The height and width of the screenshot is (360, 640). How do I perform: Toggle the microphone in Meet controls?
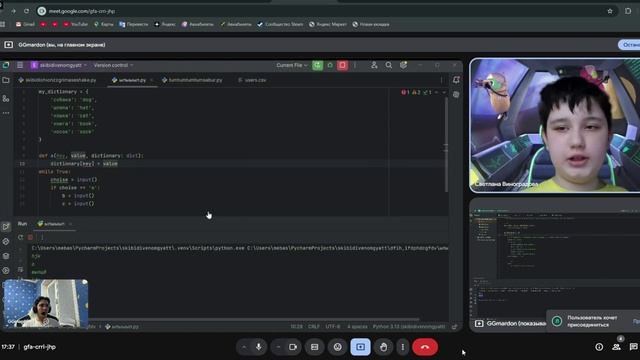coord(259,347)
